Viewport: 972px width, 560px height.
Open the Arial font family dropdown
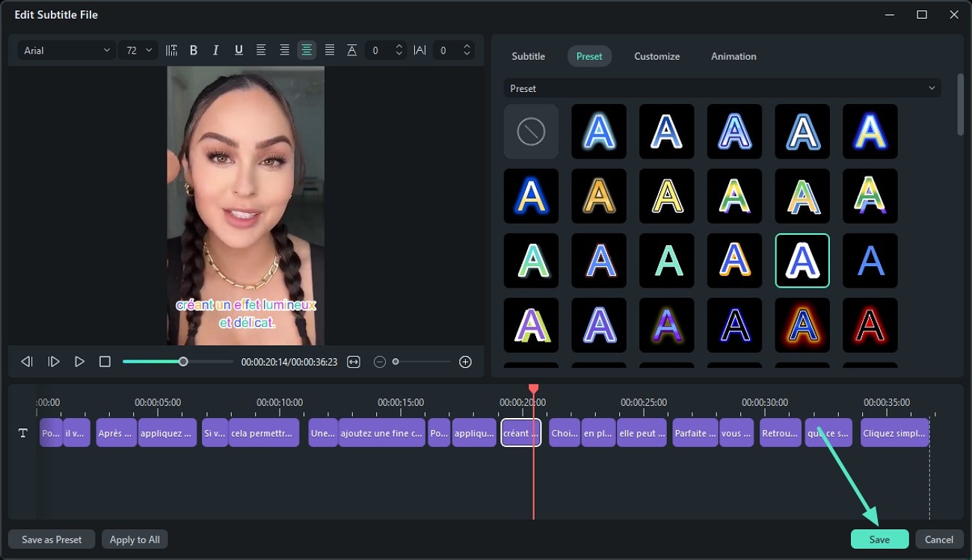[x=67, y=50]
